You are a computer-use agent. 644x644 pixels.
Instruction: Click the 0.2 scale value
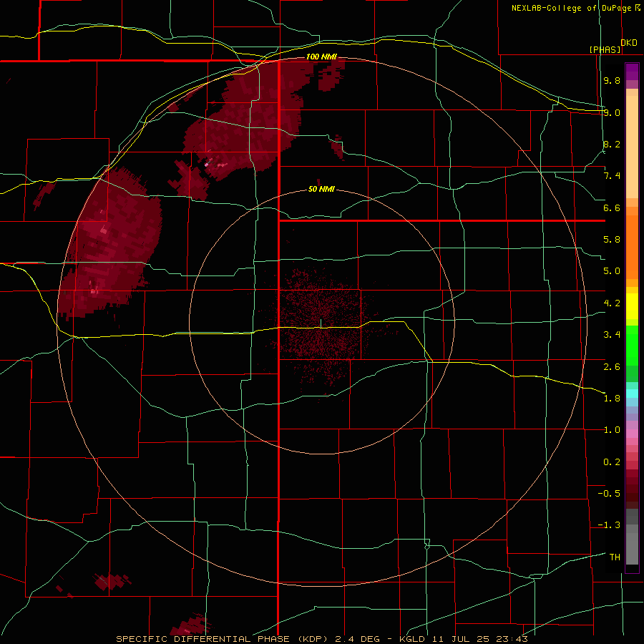click(612, 462)
